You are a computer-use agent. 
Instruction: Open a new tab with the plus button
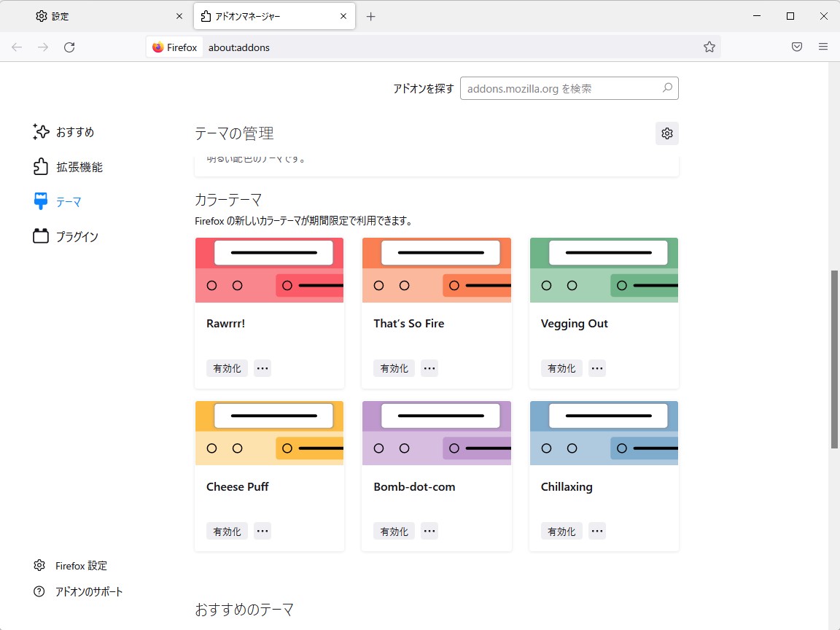(x=372, y=15)
